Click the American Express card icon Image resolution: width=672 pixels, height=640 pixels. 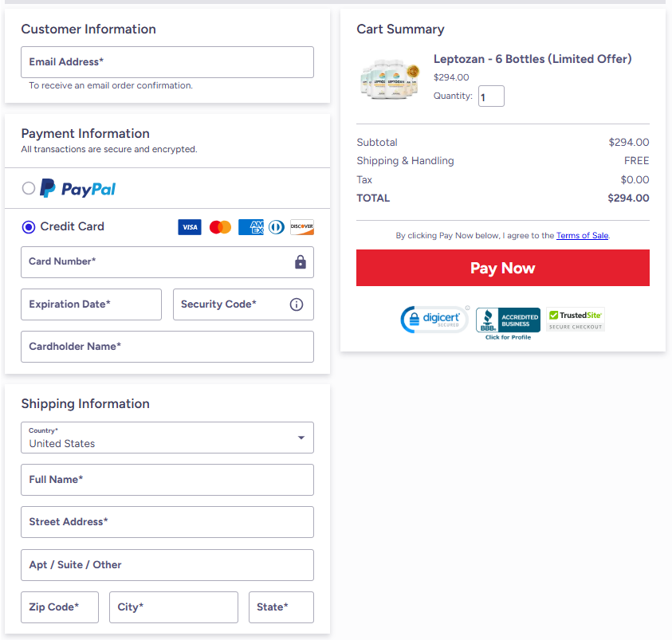[250, 227]
